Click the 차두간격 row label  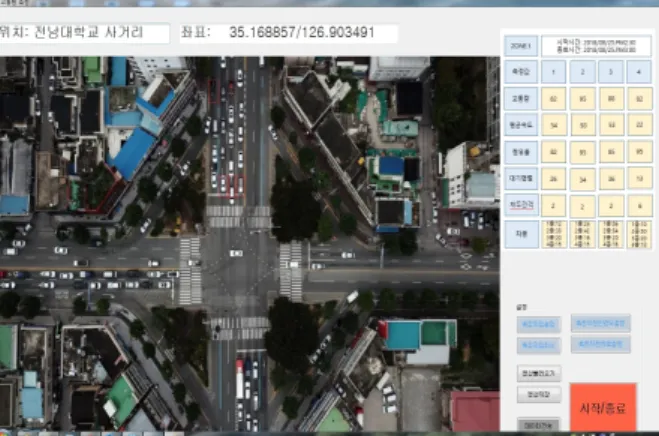[521, 205]
